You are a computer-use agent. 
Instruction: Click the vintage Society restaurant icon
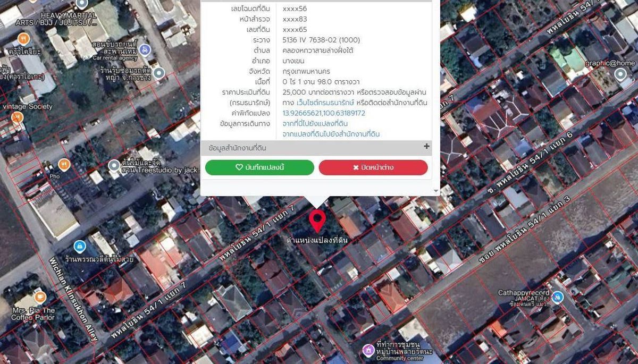pos(17,116)
